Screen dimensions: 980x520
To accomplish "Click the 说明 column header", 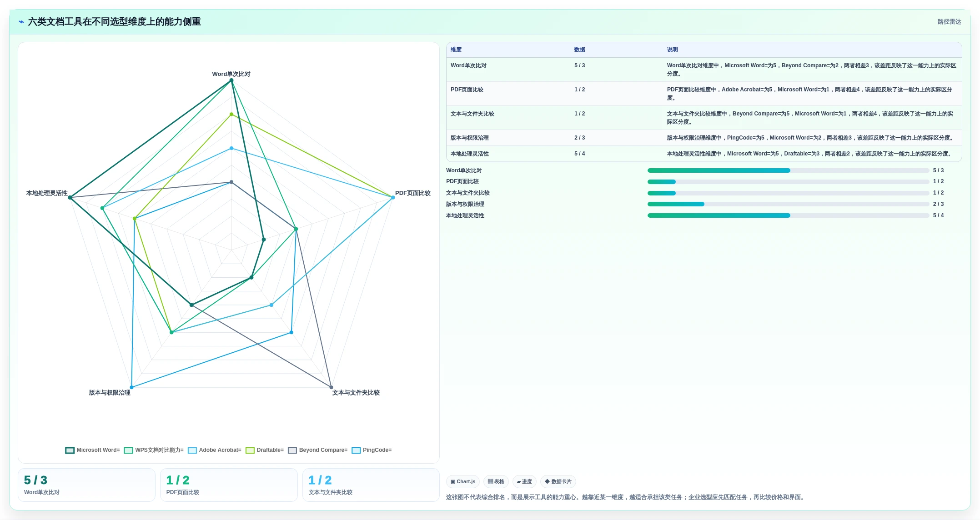I will (x=673, y=50).
